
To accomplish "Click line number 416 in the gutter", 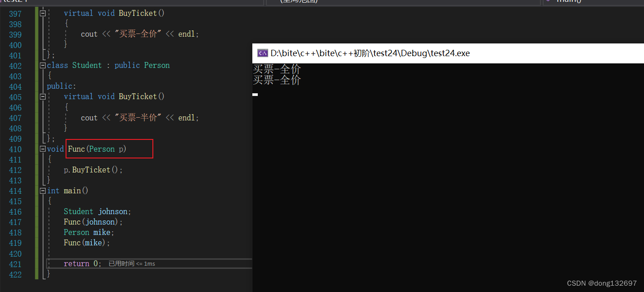I will tap(15, 212).
